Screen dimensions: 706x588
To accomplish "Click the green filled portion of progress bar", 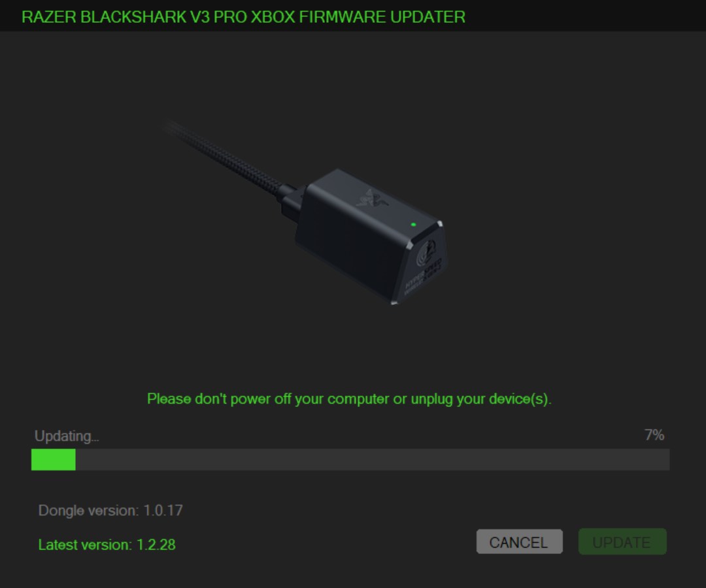I will pyautogui.click(x=53, y=460).
